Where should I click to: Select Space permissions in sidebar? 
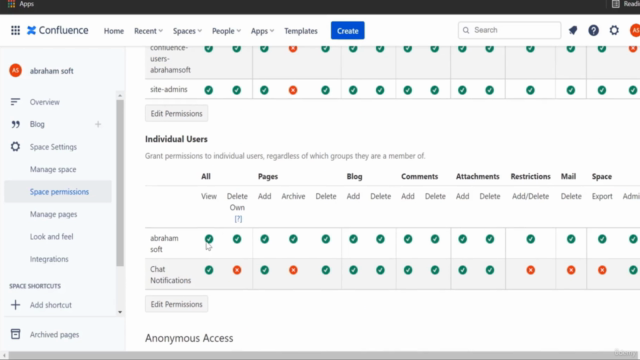58,191
